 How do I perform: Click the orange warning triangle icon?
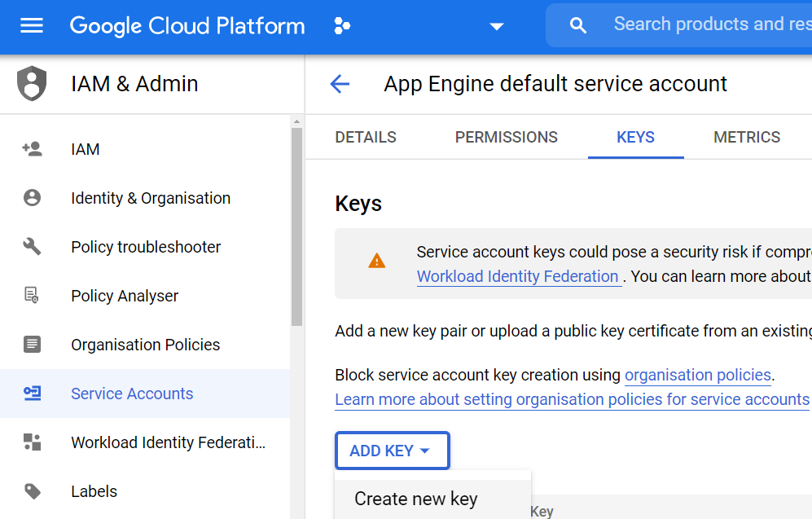(x=376, y=261)
